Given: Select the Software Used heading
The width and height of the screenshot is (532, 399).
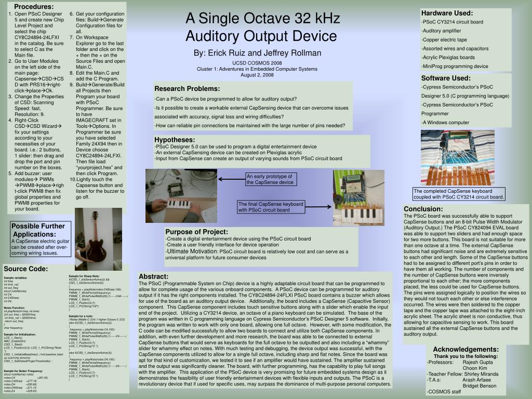Looking at the screenshot, I should pos(446,78).
